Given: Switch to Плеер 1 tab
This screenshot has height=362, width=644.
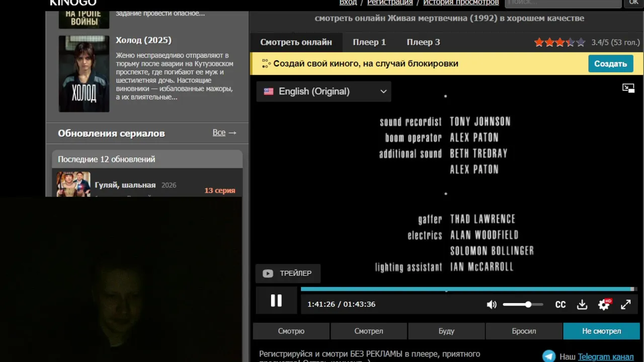Looking at the screenshot, I should point(369,42).
